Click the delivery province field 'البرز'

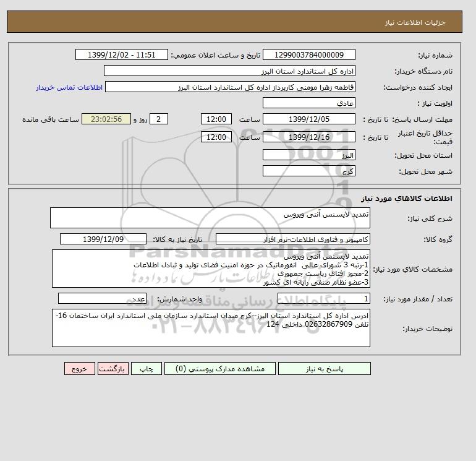308,155
